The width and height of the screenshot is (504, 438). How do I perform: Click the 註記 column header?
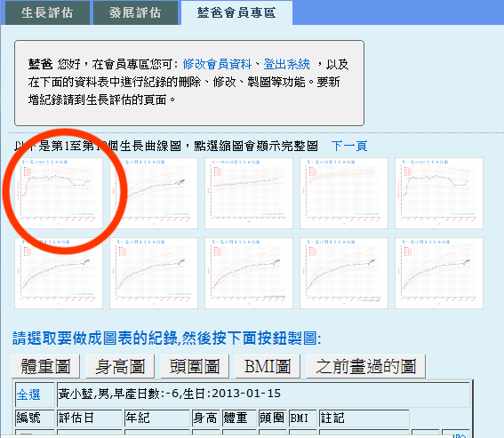(x=364, y=418)
